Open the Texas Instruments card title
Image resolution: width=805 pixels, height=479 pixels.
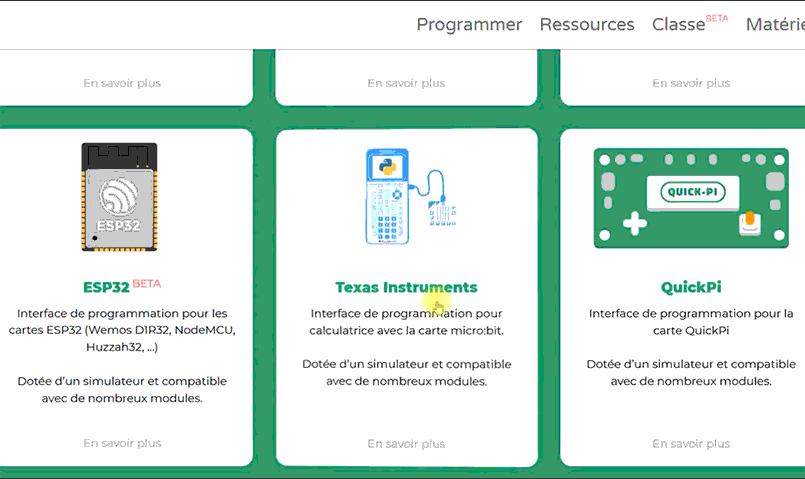pos(406,287)
